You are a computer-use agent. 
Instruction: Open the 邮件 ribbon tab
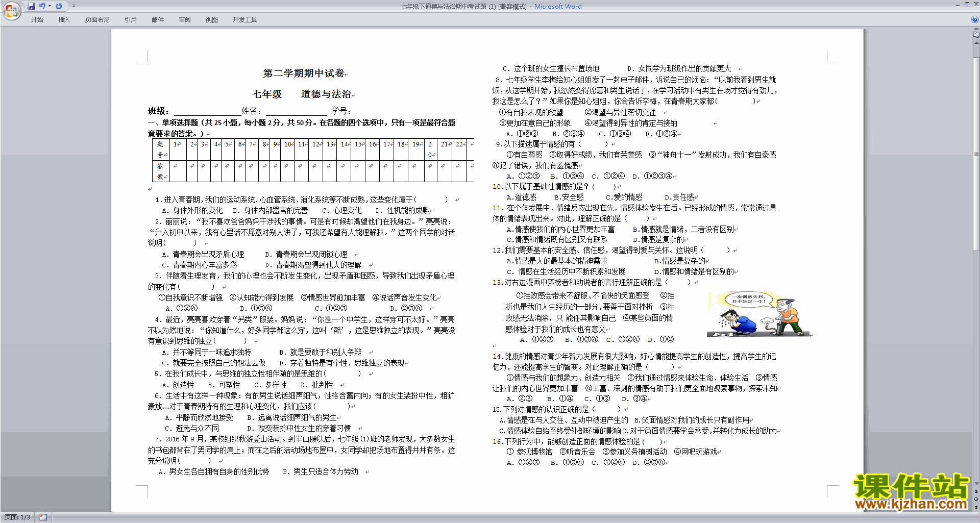pyautogui.click(x=158, y=20)
